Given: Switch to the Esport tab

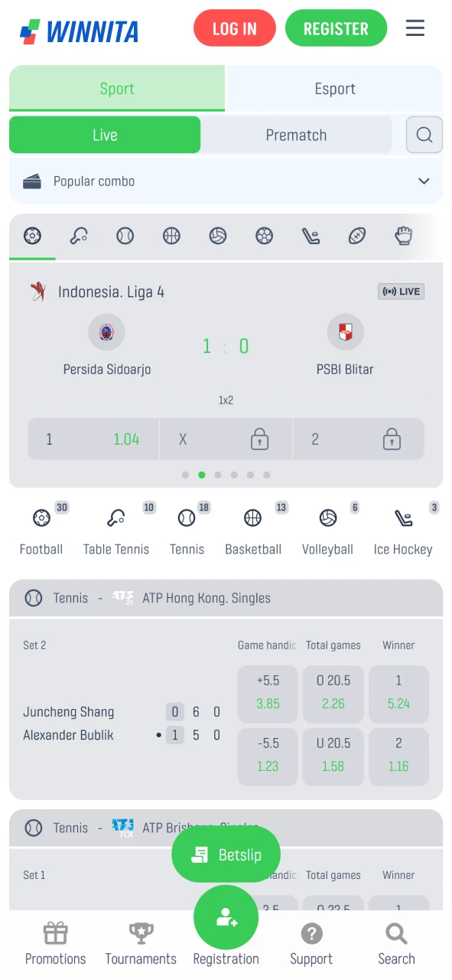Looking at the screenshot, I should click(334, 88).
